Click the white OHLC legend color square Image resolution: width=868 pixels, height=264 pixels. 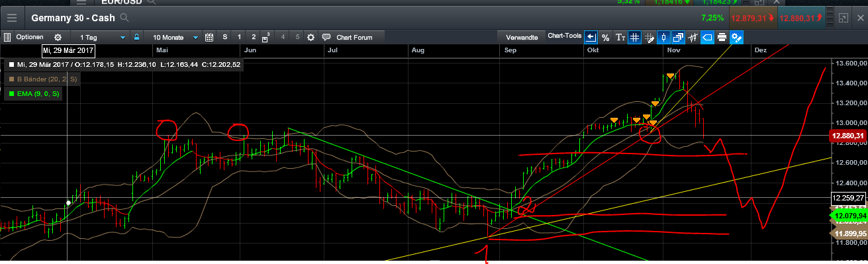pos(11,64)
